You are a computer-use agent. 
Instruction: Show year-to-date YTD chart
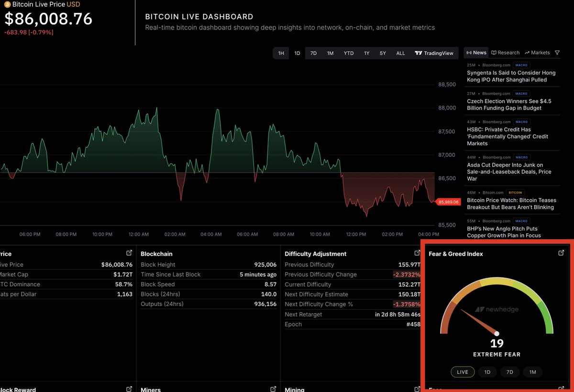pyautogui.click(x=349, y=53)
